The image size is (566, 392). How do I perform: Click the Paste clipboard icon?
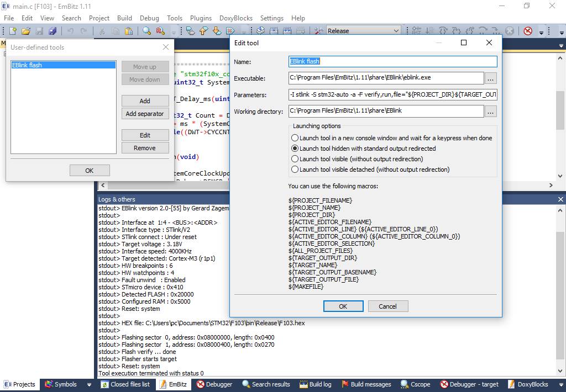click(x=128, y=31)
